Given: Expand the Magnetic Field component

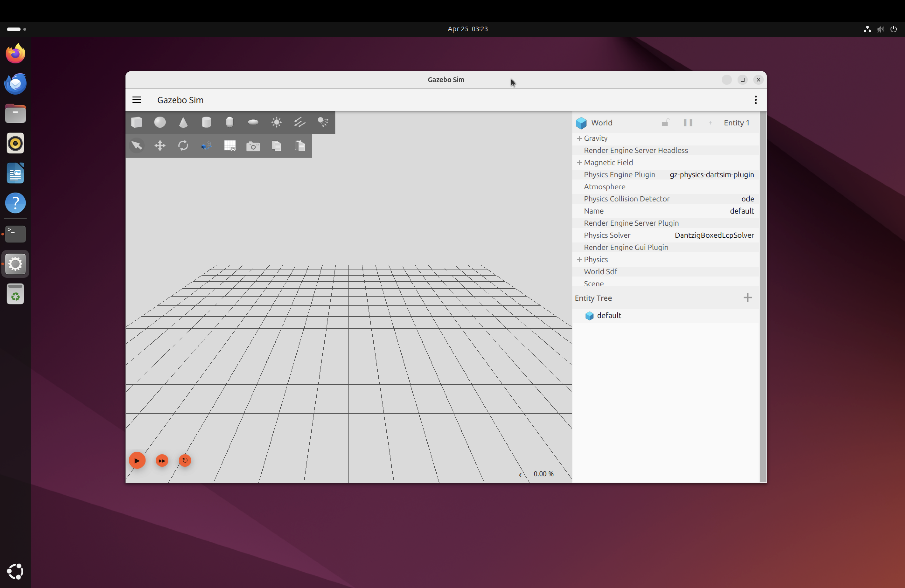Looking at the screenshot, I should [x=579, y=163].
